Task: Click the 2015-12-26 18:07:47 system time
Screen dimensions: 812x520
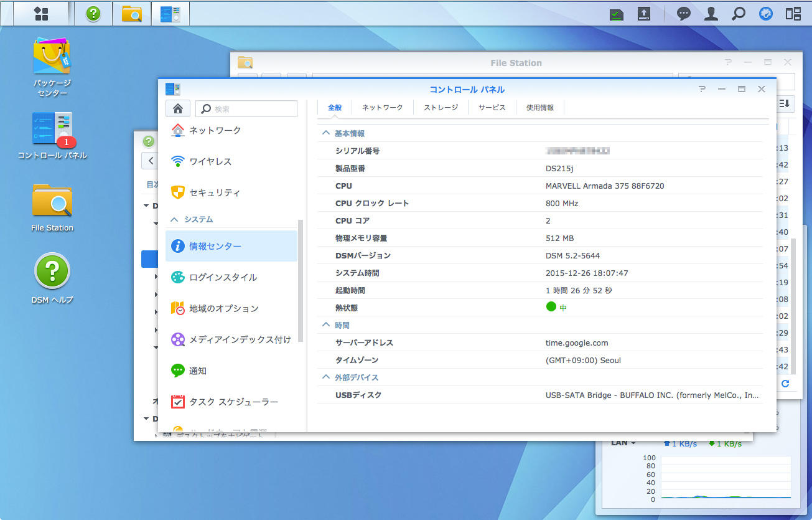Action: pos(587,273)
